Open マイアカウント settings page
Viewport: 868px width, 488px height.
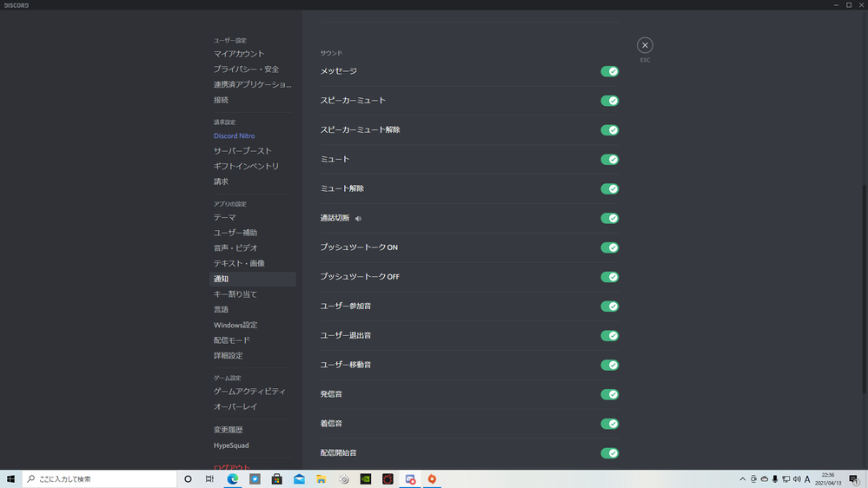253,54
